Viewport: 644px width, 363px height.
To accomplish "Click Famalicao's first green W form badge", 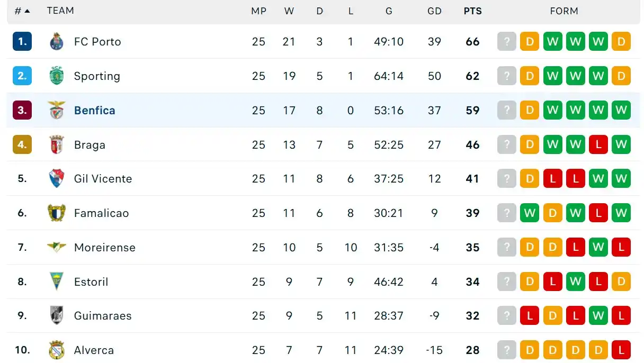I will (530, 213).
